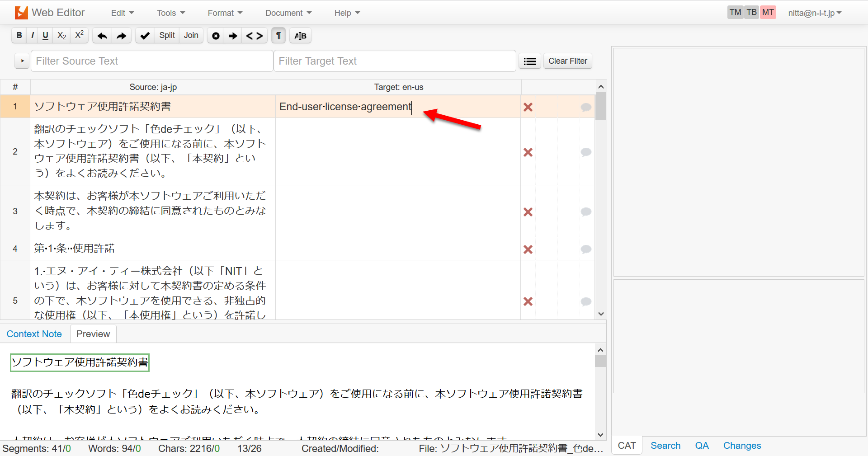Image resolution: width=868 pixels, height=456 pixels.
Task: Open comment bubble for segment 2
Action: (x=586, y=152)
